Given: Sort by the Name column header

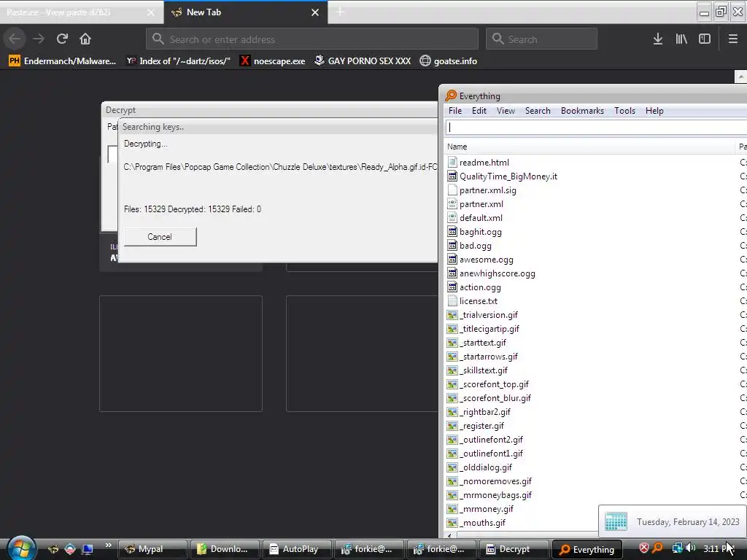Looking at the screenshot, I should [x=589, y=147].
